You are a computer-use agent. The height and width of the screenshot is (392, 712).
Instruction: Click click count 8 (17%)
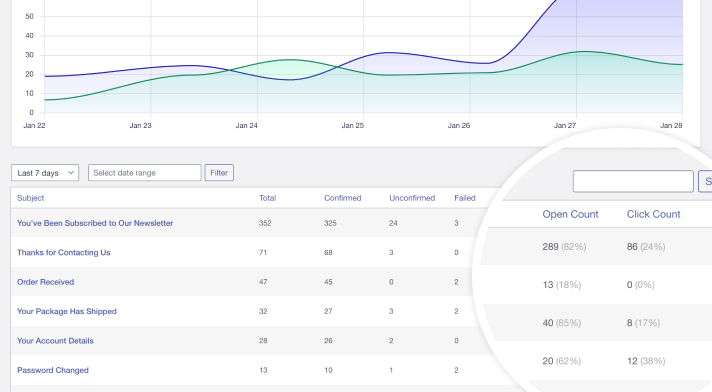pyautogui.click(x=643, y=323)
